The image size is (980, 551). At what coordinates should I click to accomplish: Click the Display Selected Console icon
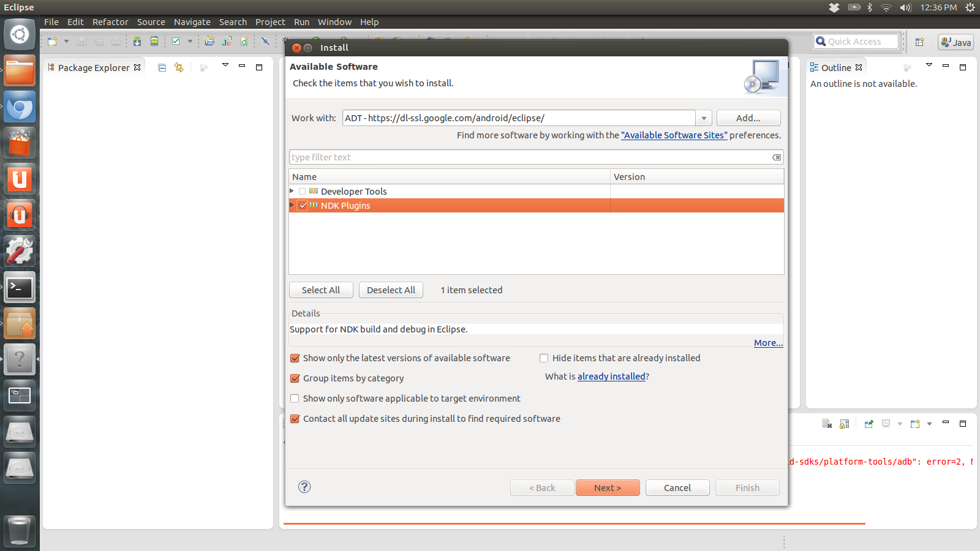886,424
